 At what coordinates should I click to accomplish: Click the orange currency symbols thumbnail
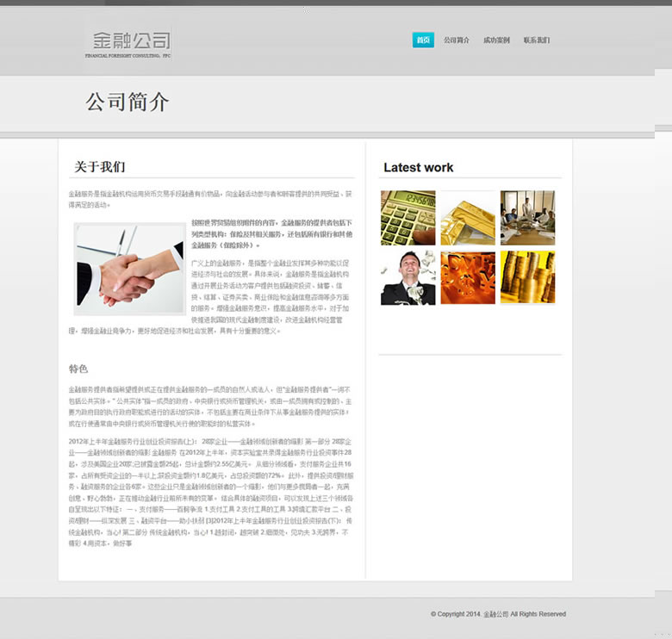click(468, 277)
